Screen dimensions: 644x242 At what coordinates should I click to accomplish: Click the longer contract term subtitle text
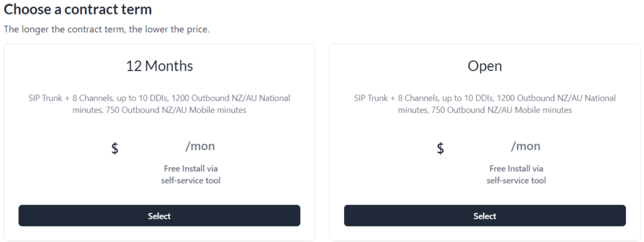point(107,30)
